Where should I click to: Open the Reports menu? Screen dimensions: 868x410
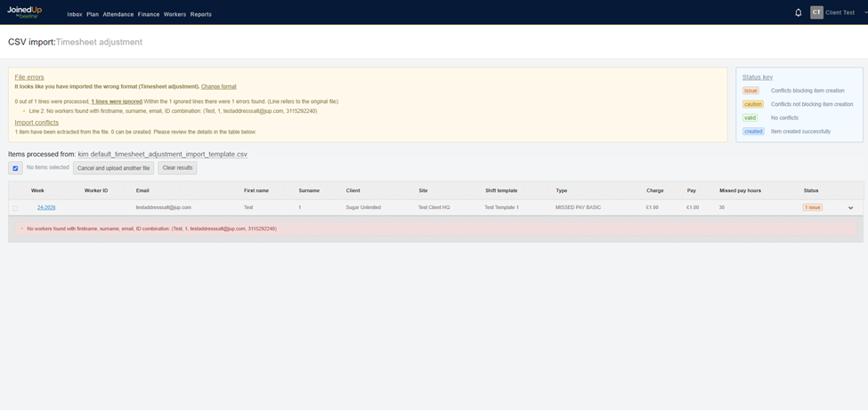(201, 14)
